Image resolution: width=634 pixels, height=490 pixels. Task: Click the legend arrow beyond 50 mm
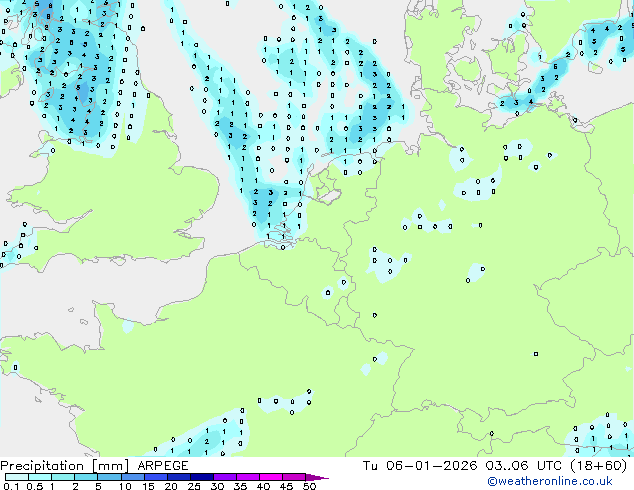tap(317, 477)
